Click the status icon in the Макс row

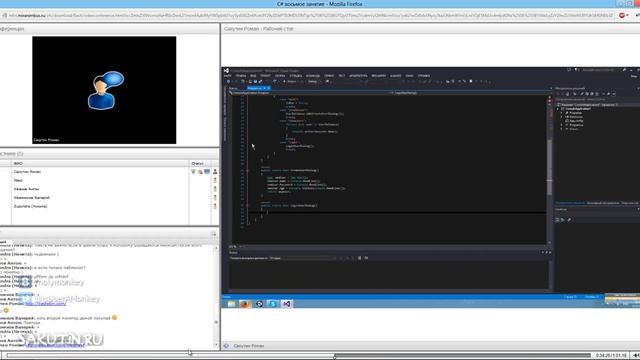[215, 180]
